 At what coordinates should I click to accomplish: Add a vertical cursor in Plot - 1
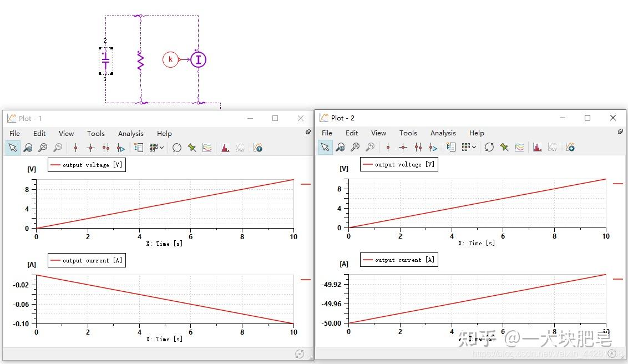pyautogui.click(x=75, y=148)
